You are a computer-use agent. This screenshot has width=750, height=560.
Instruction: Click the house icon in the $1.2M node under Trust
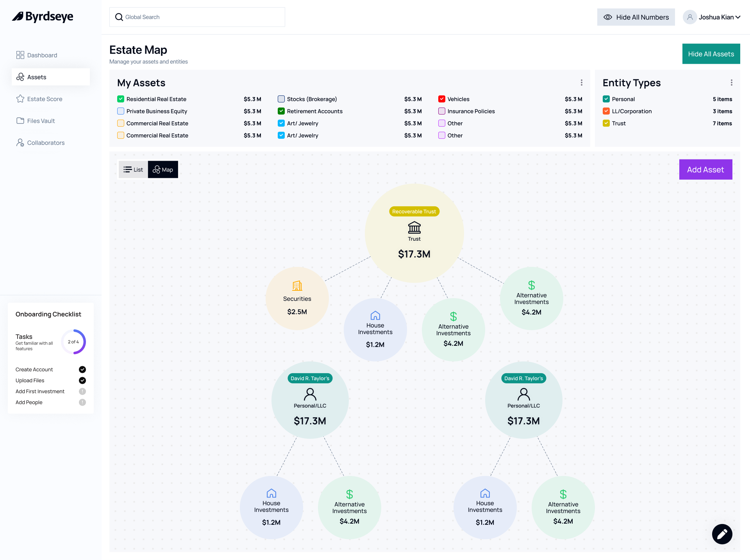375,315
